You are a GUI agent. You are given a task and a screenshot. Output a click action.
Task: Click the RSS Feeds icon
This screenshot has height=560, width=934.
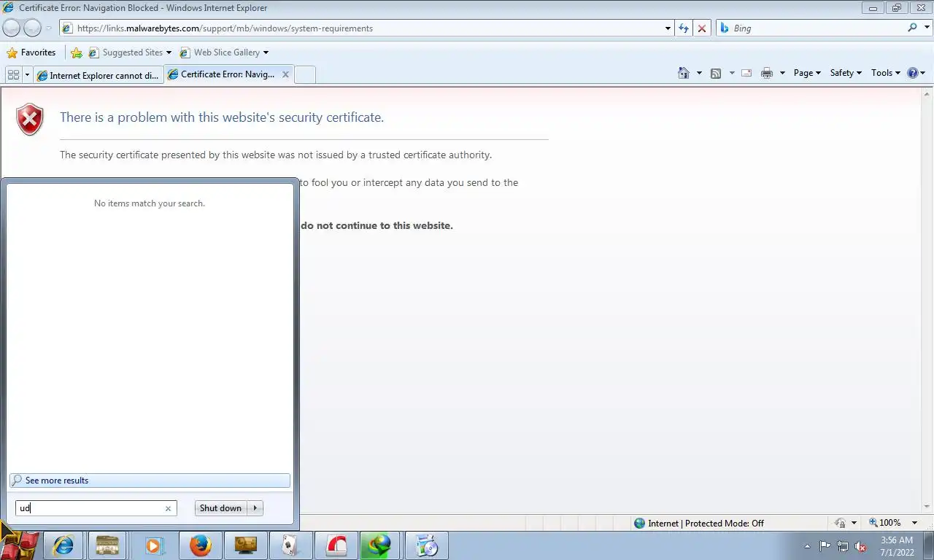click(716, 73)
